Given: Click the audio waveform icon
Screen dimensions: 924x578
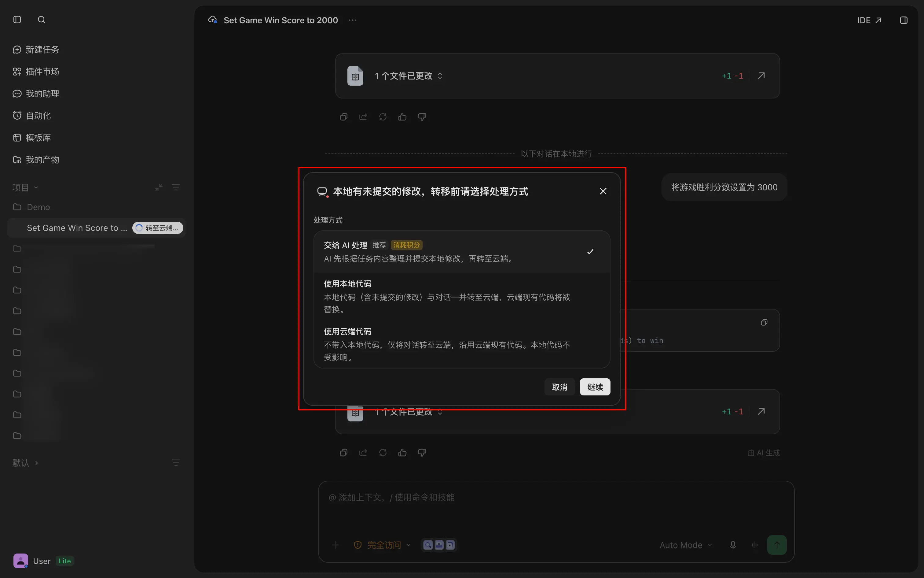Looking at the screenshot, I should (755, 545).
